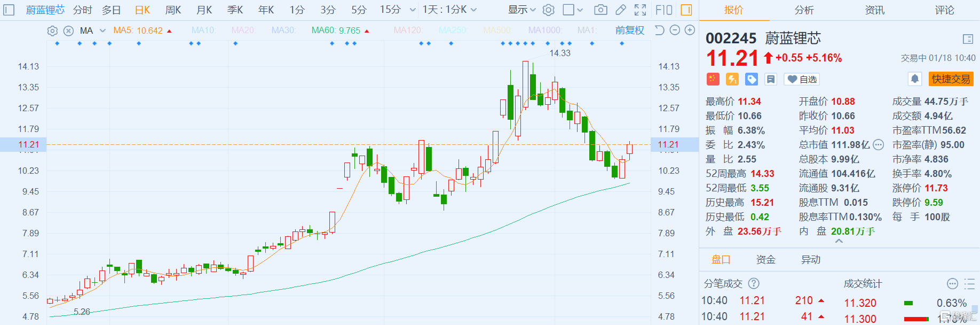Click the 蔚蓝锂芯 stock name link
Screen dimensions: 980x325
point(45,10)
